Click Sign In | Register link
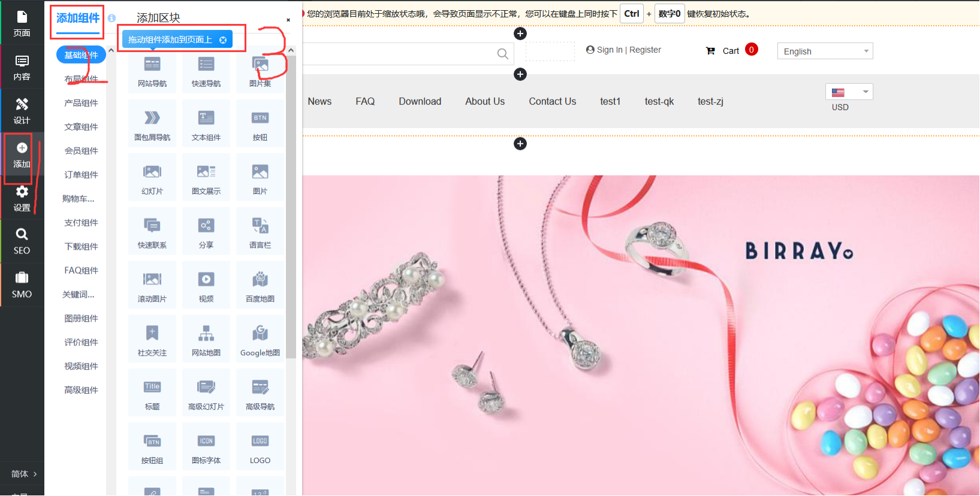 pos(623,50)
